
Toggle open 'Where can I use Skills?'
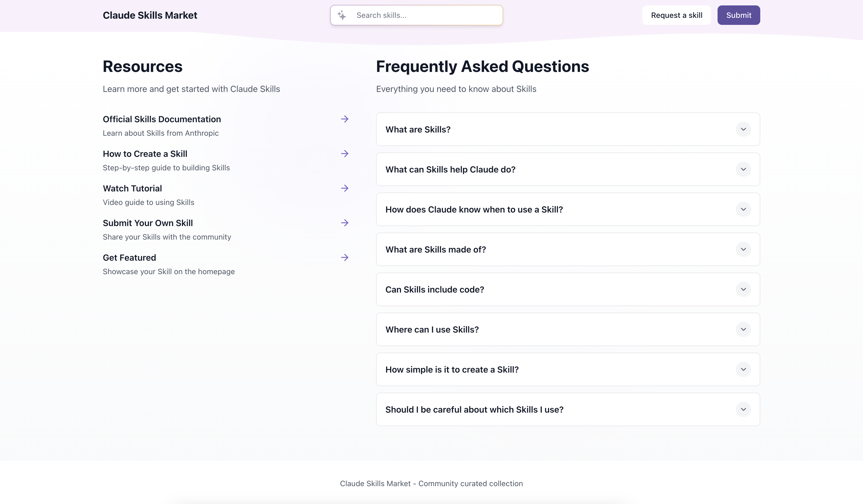click(743, 329)
